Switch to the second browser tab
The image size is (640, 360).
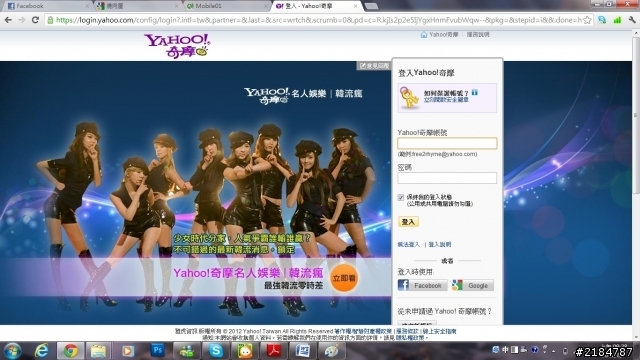(x=137, y=6)
